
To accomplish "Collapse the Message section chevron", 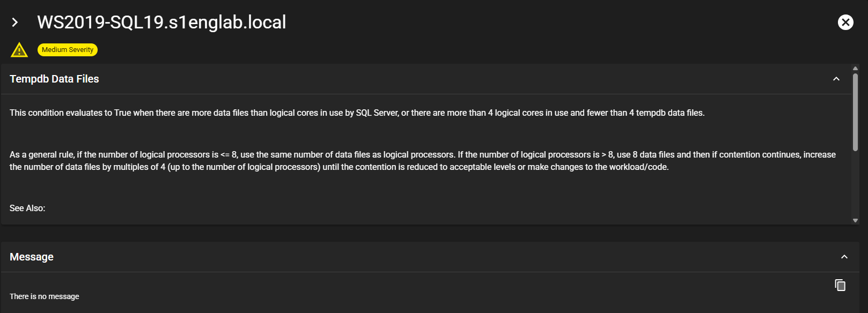I will [844, 257].
